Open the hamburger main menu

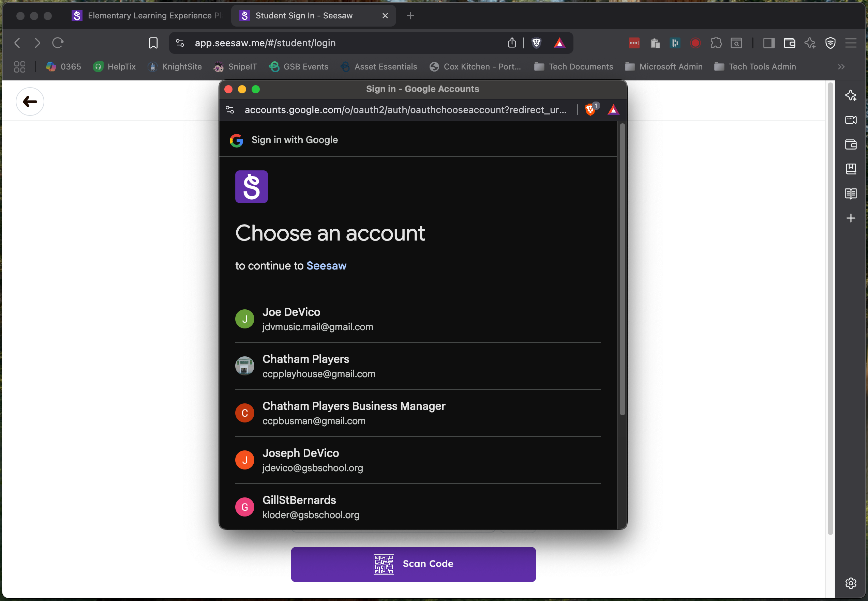(x=851, y=43)
